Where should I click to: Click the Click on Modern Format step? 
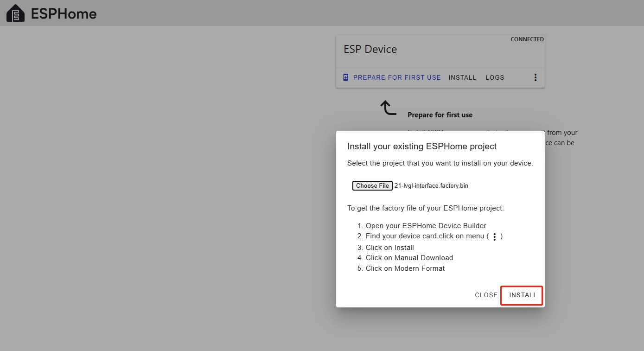pyautogui.click(x=405, y=268)
